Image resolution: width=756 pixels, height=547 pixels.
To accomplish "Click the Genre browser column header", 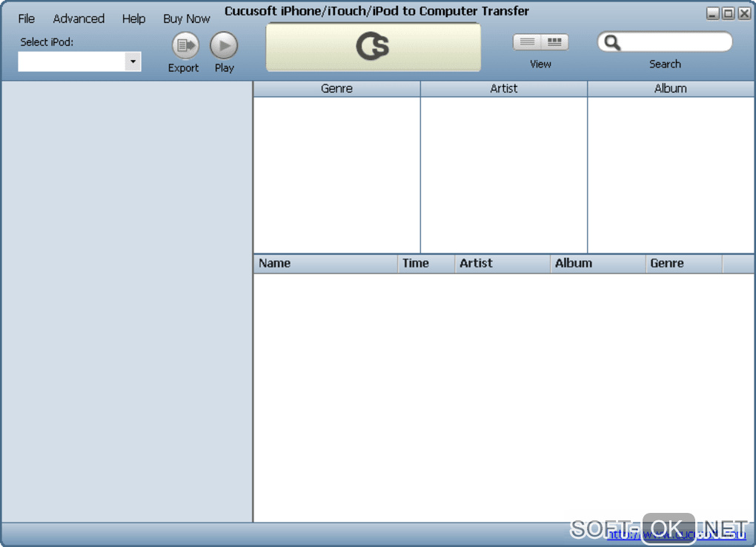I will tap(336, 89).
